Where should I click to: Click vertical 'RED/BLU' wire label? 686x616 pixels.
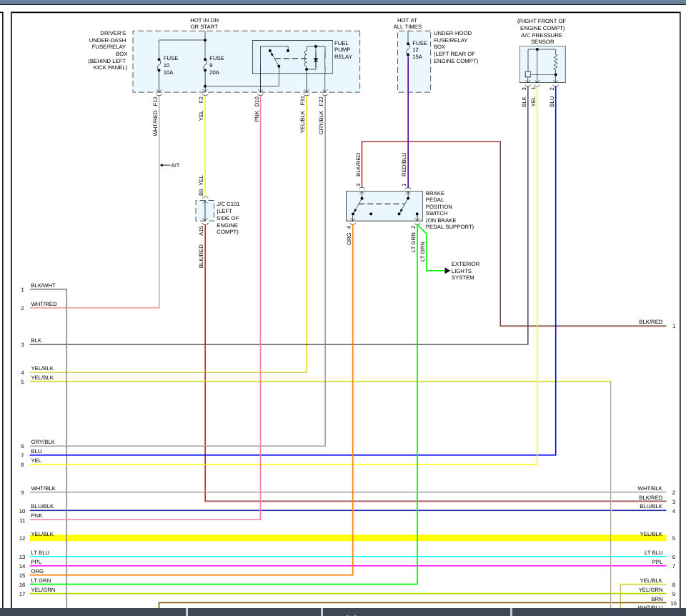pyautogui.click(x=404, y=164)
